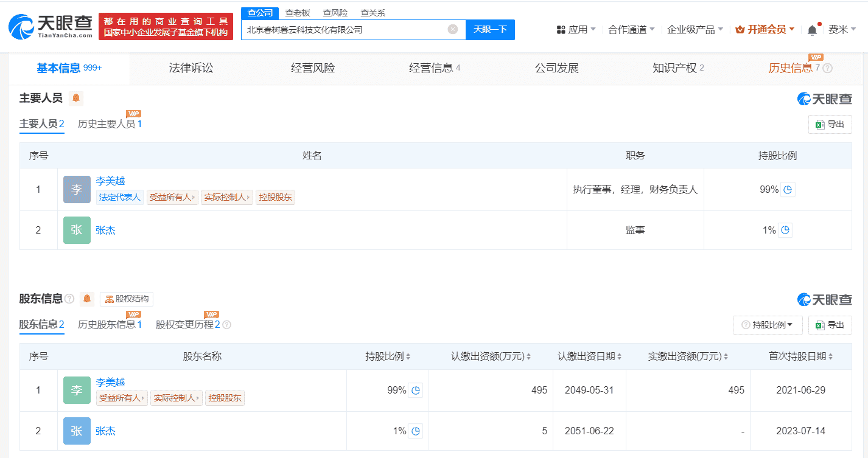
Task: Click the crown icon on 开通会员
Action: point(739,29)
